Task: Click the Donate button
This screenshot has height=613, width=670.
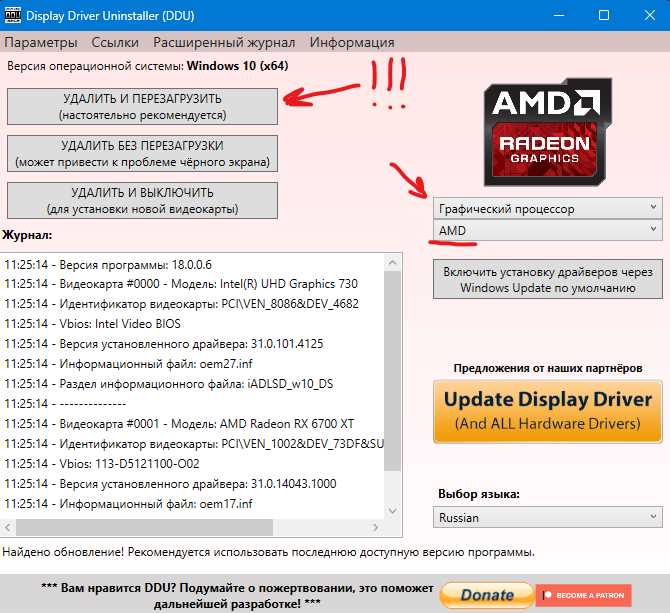Action: [x=487, y=595]
